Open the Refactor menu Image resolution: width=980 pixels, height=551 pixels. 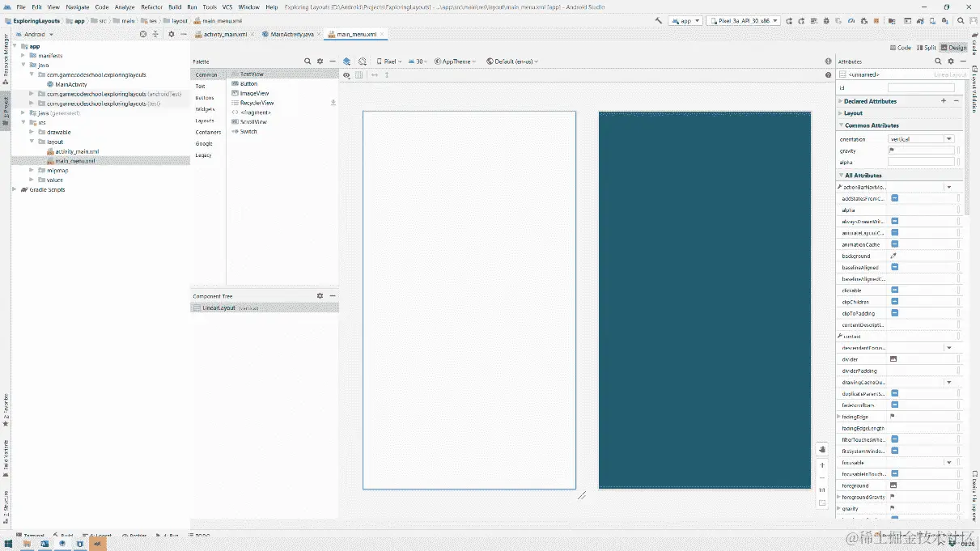point(151,6)
